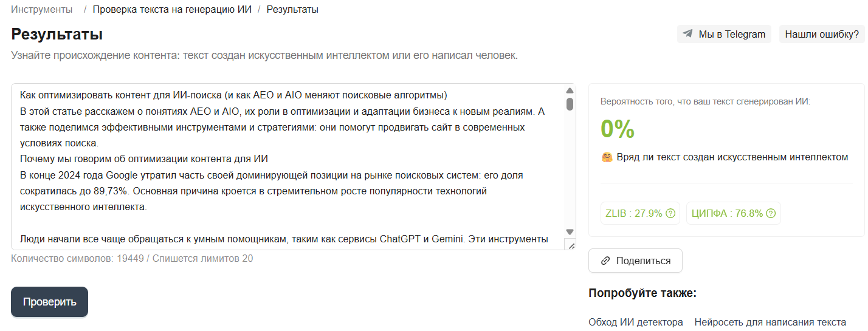Open the Обход ИИ детектора link
Image resolution: width=868 pixels, height=331 pixels.
(635, 322)
